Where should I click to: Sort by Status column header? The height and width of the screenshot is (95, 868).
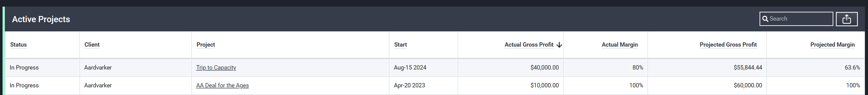coord(18,45)
